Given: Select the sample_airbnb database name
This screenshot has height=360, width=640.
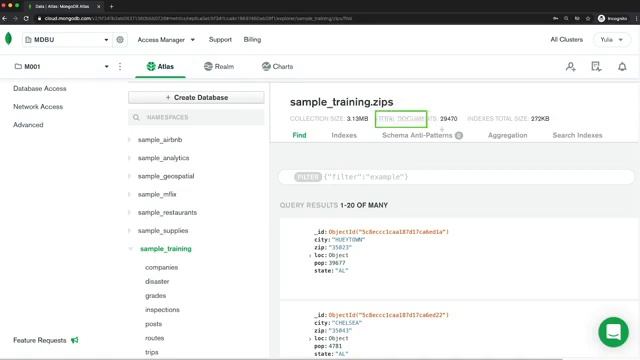Looking at the screenshot, I should [160, 140].
